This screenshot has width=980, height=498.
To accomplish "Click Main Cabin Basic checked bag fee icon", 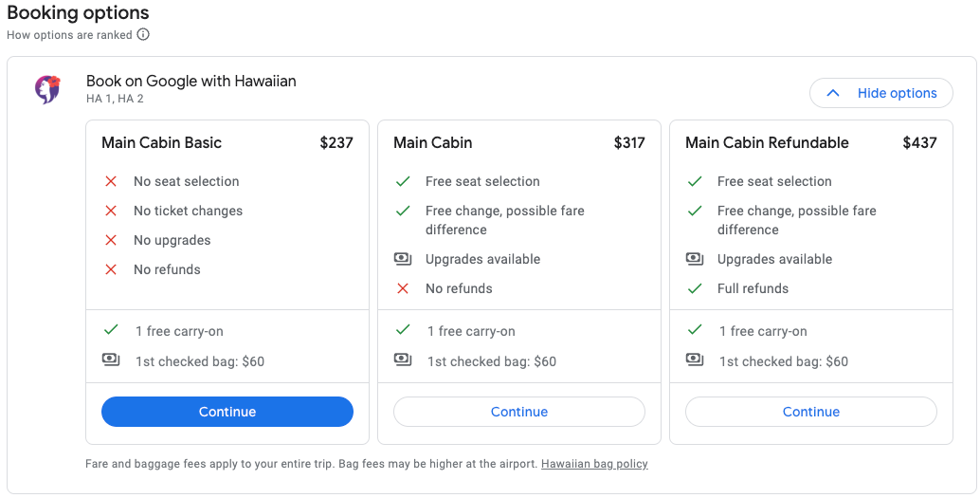I will 111,360.
